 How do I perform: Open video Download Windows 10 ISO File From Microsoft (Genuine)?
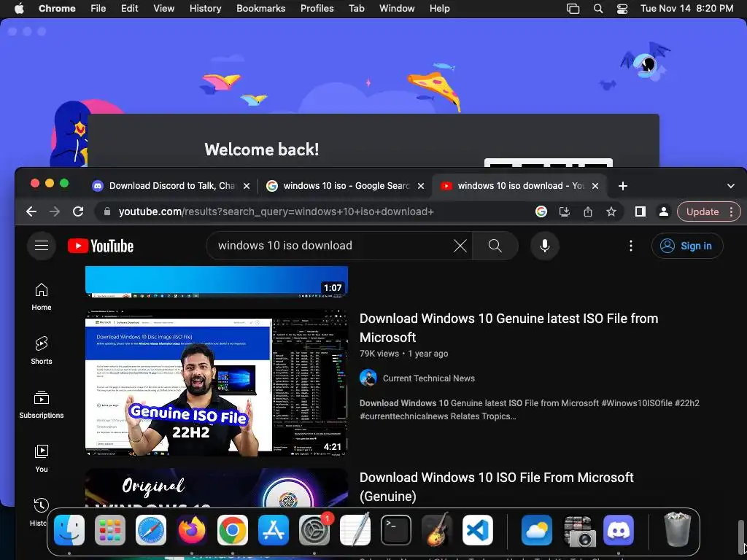(x=496, y=486)
